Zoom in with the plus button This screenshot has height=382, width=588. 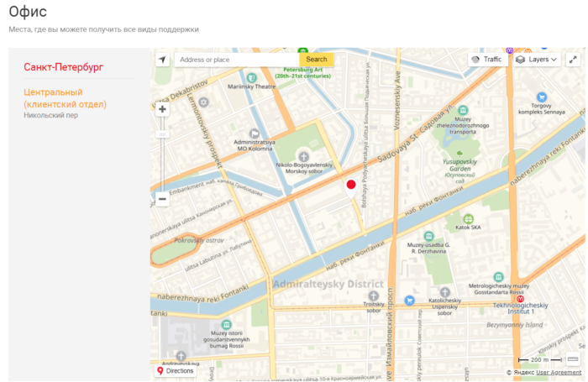click(x=162, y=109)
